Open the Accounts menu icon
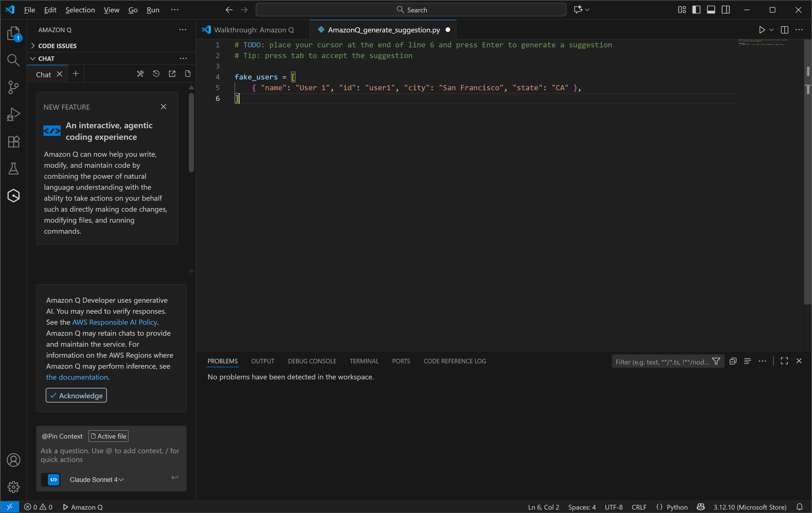Viewport: 812px width, 513px height. tap(14, 460)
